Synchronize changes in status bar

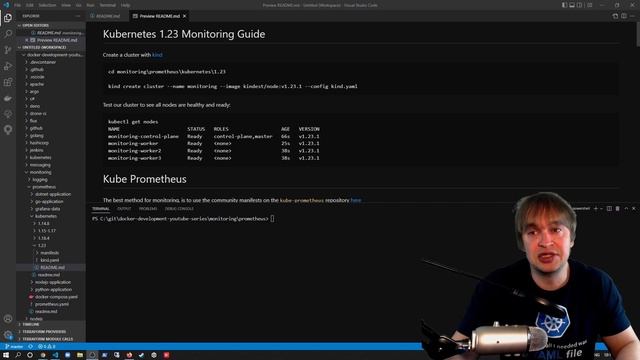31,347
